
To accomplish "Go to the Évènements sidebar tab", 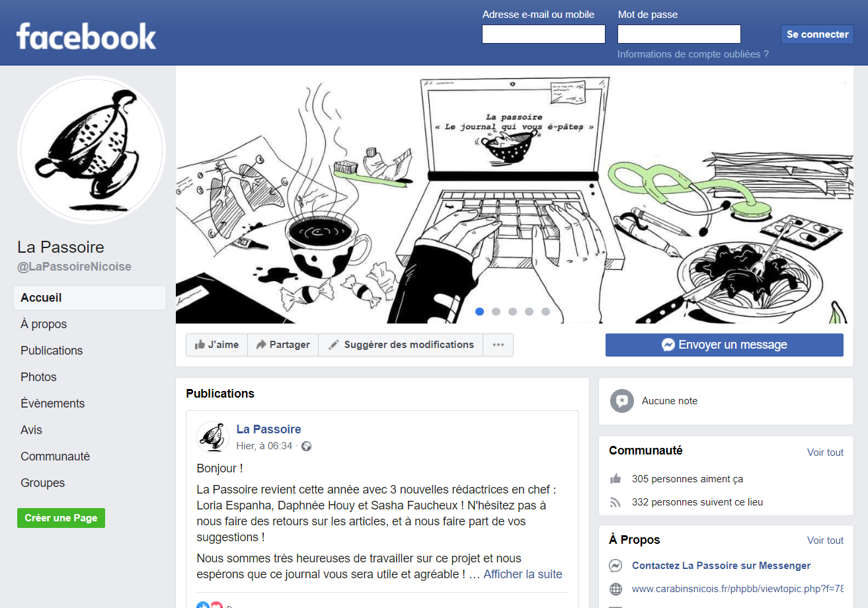I will [53, 404].
